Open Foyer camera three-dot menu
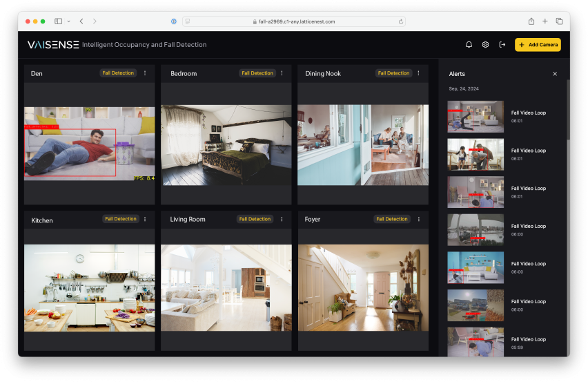588x382 pixels. pyautogui.click(x=418, y=219)
